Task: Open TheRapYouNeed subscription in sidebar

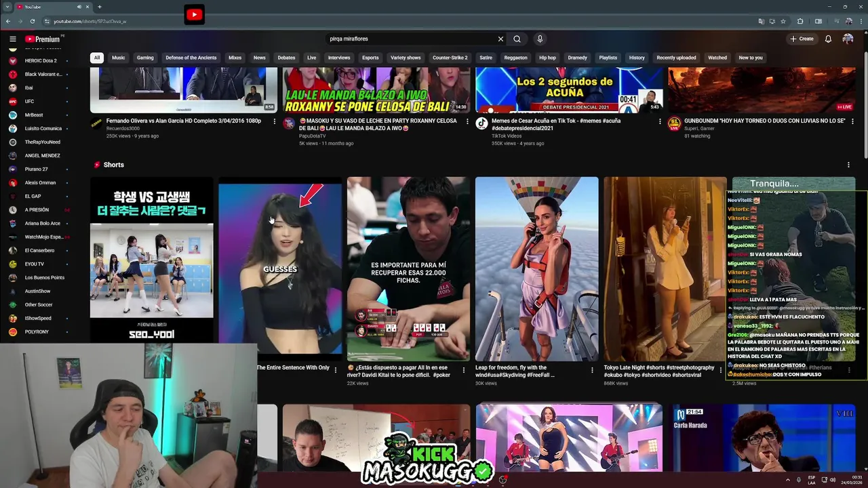Action: coord(43,142)
